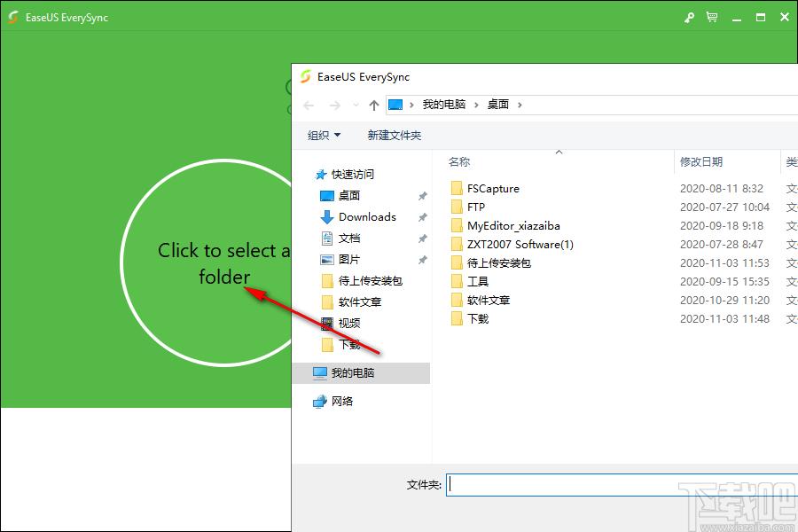Select 我的电脑 in the navigation pane
The width and height of the screenshot is (798, 532).
[x=362, y=373]
